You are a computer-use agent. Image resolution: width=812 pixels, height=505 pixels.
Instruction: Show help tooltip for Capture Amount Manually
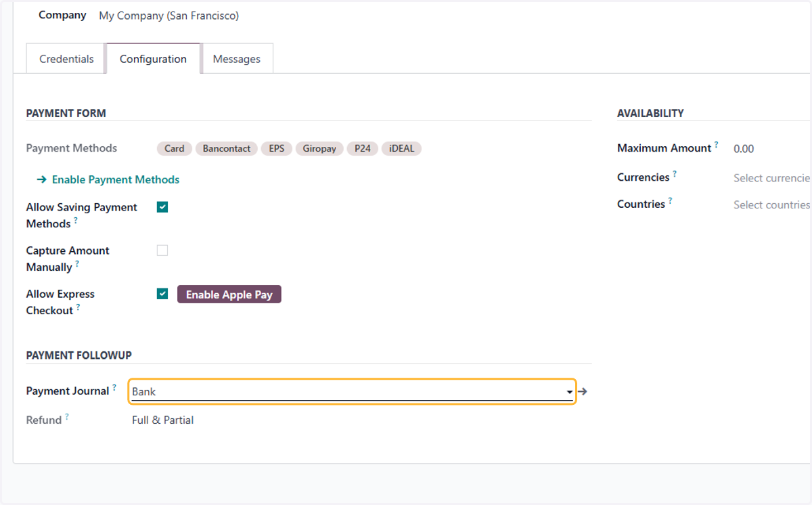point(77,264)
